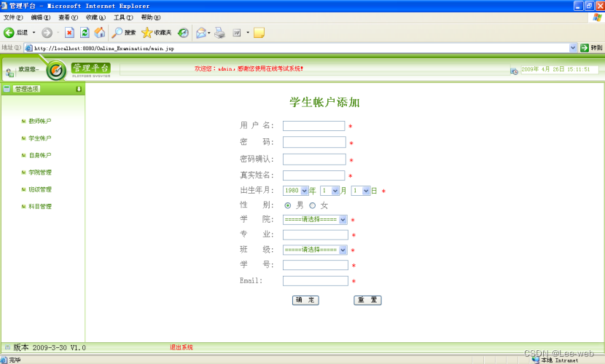Open the Mail envelope icon
Screen dimensions: 605x364
pos(201,33)
